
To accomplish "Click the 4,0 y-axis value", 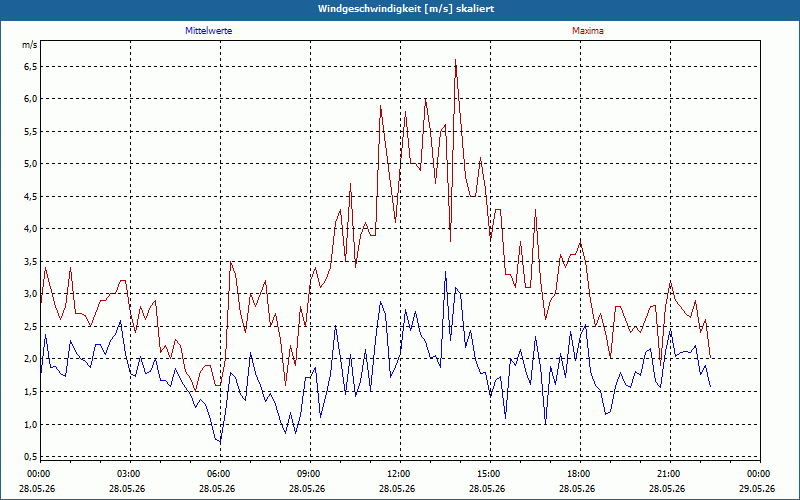I will tap(31, 229).
